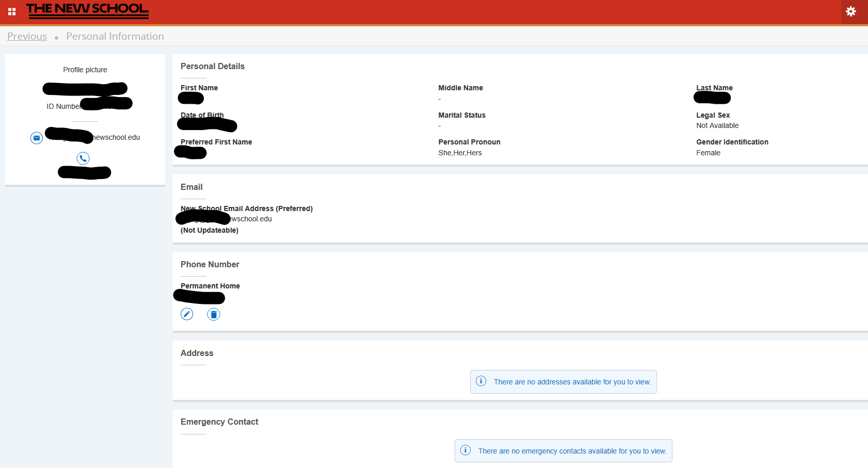Viewport: 868px width, 468px height.
Task: Click The New School logo
Action: [87, 10]
